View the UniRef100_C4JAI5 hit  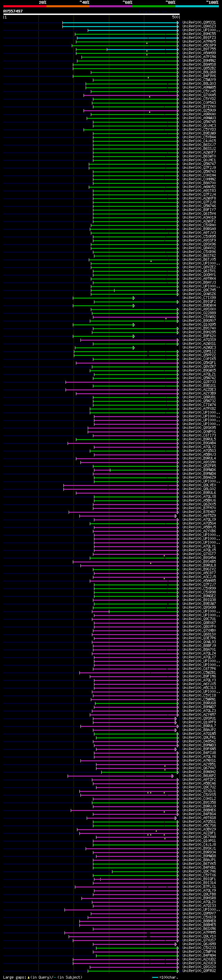point(199,141)
